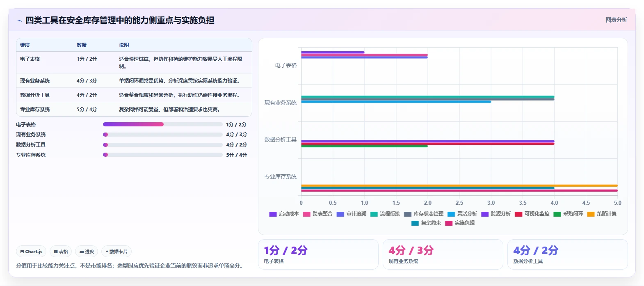Select the 数据卡片 tag pill

[x=116, y=252]
